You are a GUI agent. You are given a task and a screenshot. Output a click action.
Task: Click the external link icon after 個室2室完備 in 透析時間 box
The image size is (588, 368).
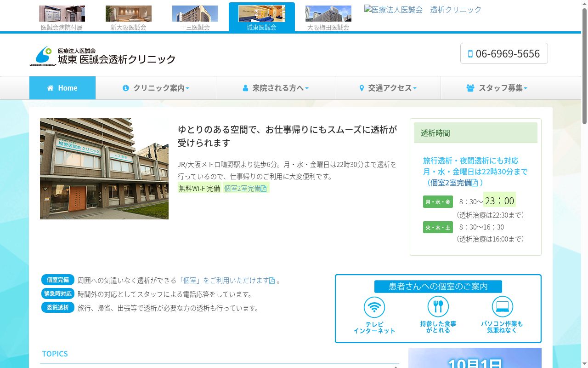click(x=475, y=183)
